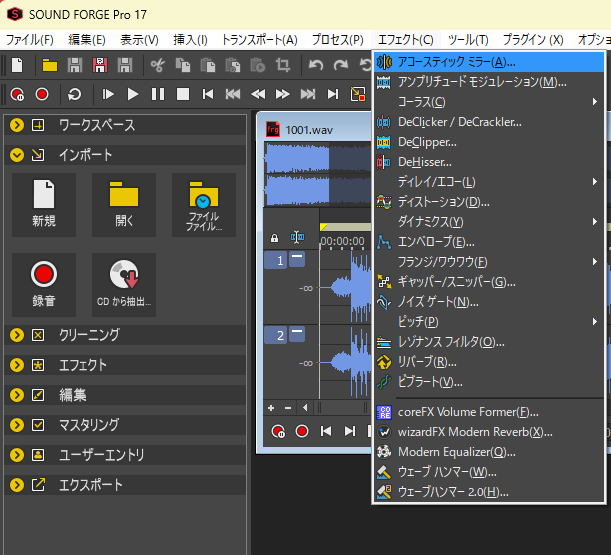Open the 編集(E) menu
This screenshot has height=555, width=611.
(87, 40)
